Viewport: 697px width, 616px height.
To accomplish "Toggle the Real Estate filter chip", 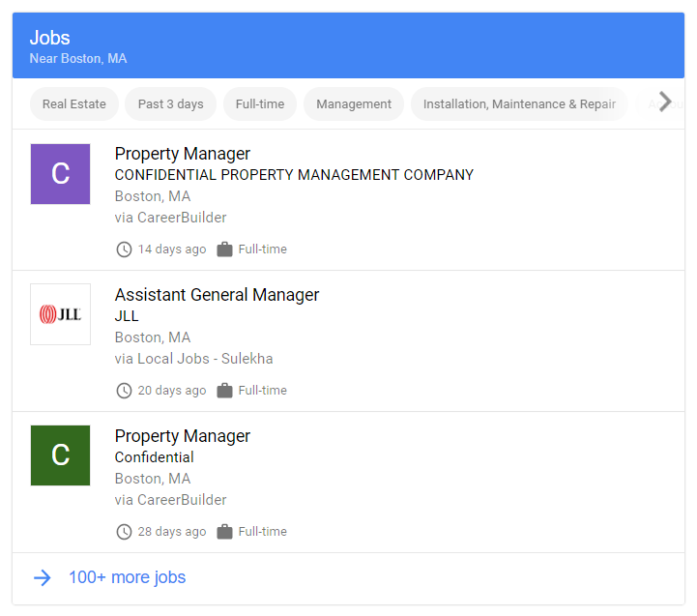I will (74, 104).
